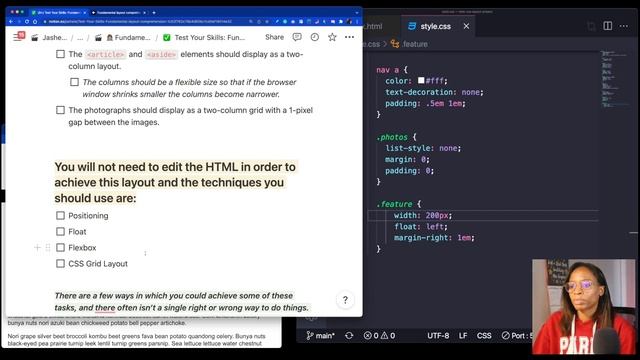The image size is (640, 360).
Task: Tick the article and aside two-column checkbox
Action: click(60, 54)
